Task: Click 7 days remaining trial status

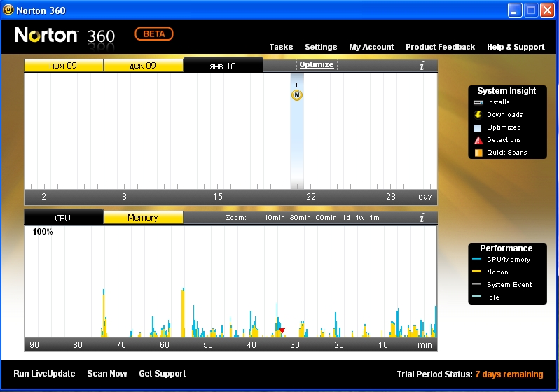Action: [509, 374]
